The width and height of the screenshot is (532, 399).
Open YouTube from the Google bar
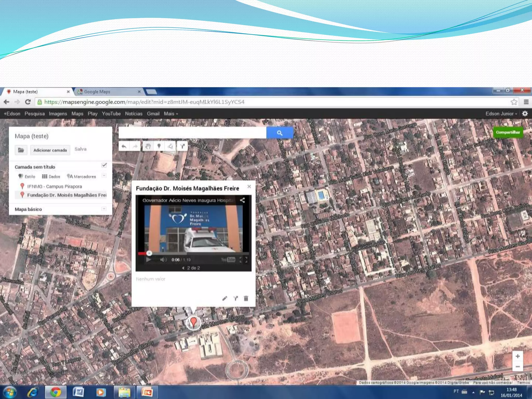click(x=111, y=114)
